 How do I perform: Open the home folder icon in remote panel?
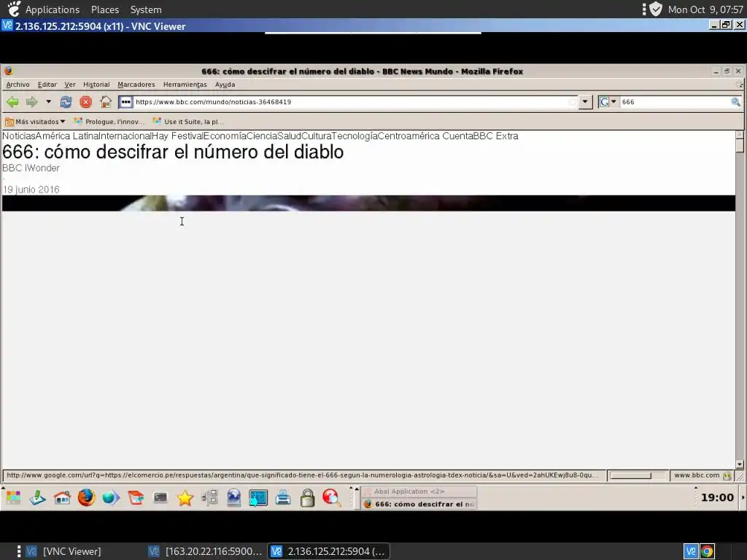tap(63, 497)
